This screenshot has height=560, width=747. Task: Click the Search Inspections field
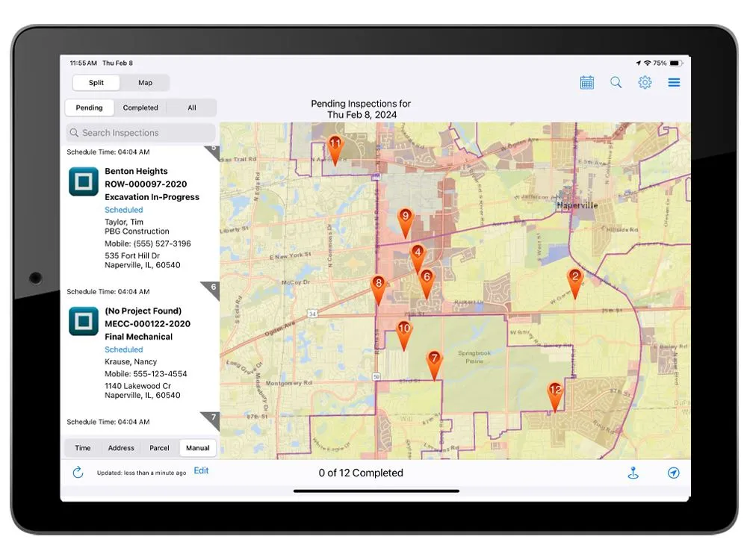(x=140, y=133)
